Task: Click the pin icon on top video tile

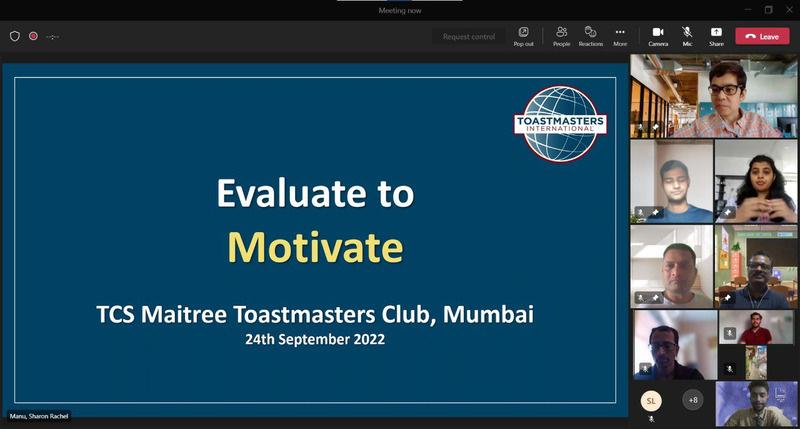Action: pos(656,127)
